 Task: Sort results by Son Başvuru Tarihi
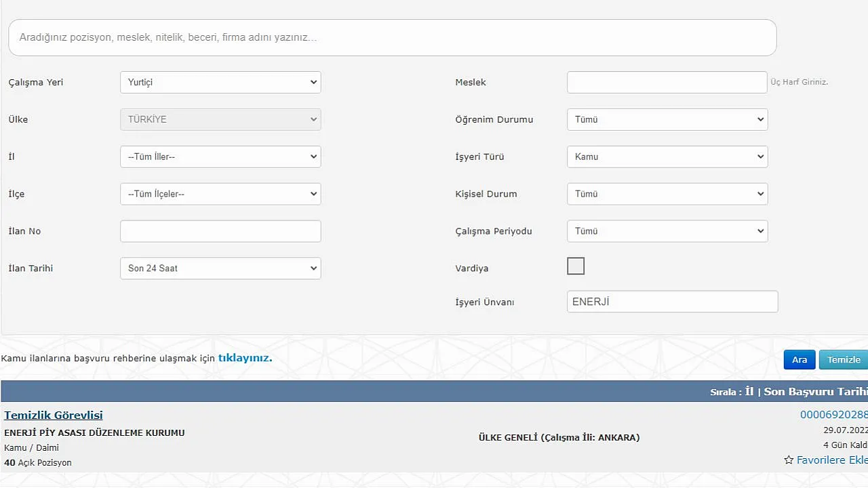[815, 392]
